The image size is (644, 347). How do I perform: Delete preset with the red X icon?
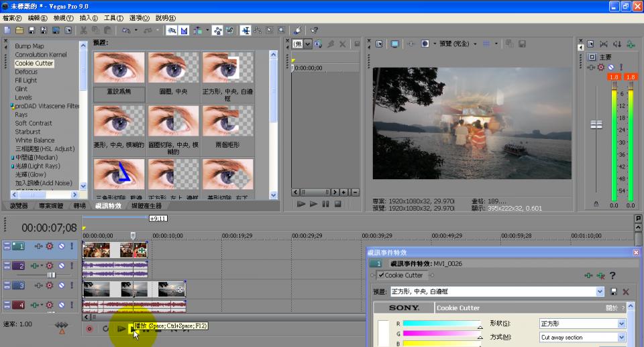tap(626, 292)
